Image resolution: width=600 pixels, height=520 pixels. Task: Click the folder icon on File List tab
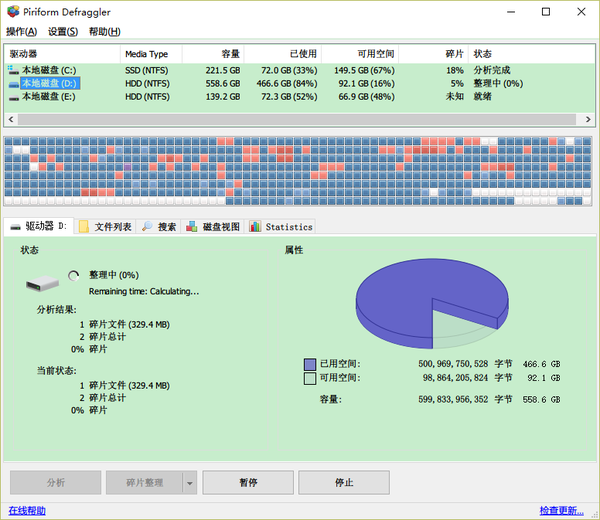pos(84,227)
